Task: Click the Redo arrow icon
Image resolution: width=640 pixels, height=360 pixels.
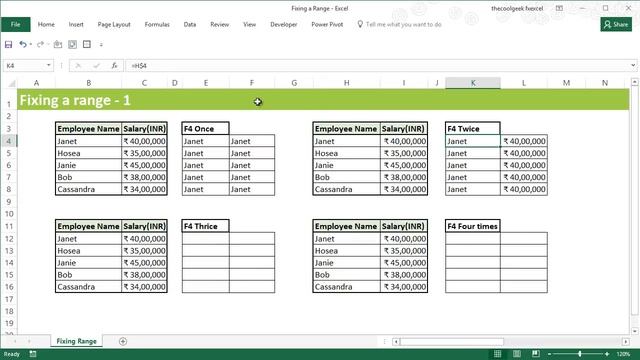Action: point(40,44)
